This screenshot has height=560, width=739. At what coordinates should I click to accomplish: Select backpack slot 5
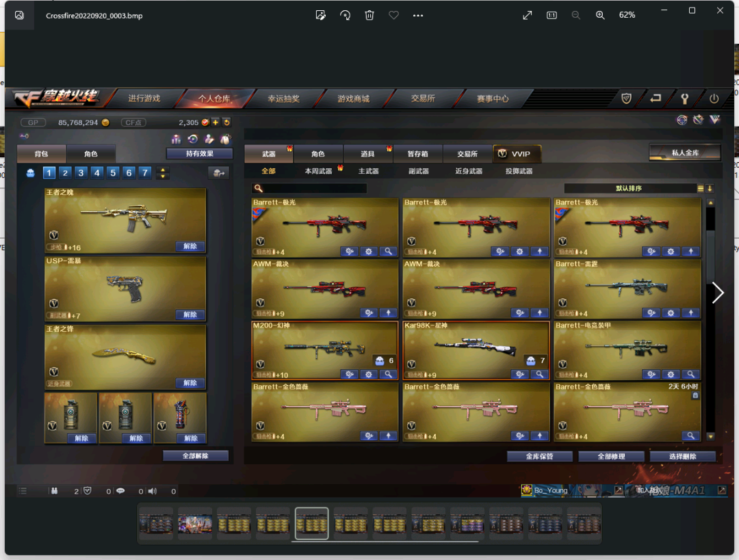point(113,173)
